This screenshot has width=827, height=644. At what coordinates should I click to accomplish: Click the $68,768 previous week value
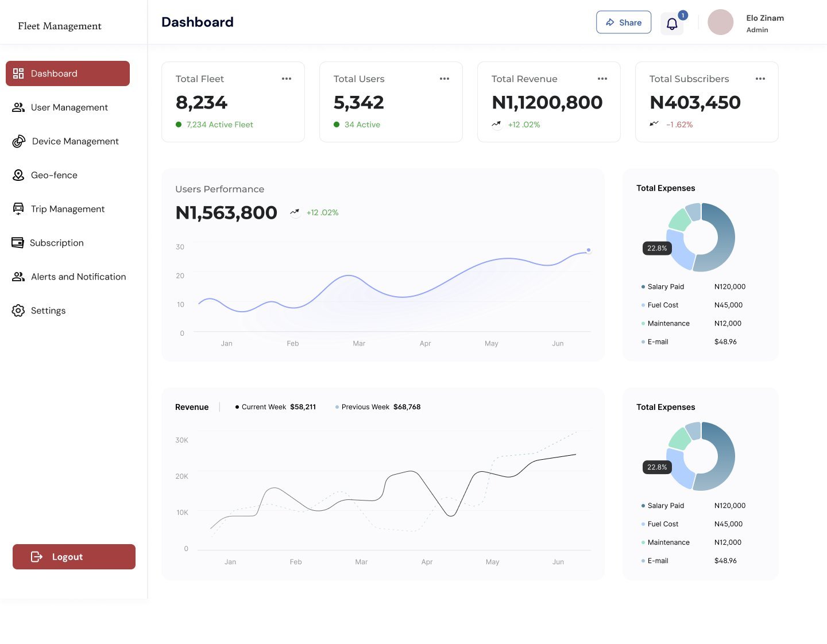pos(407,407)
